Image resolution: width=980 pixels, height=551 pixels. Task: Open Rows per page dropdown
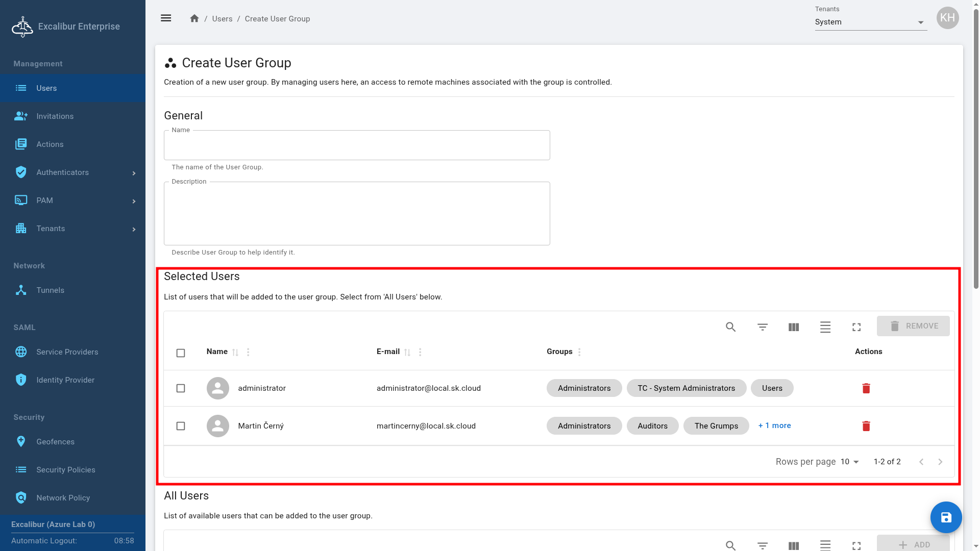pyautogui.click(x=850, y=462)
